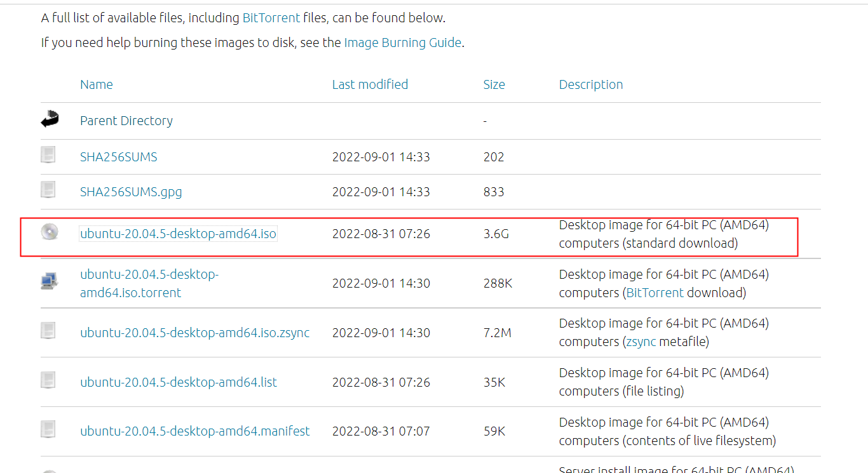The image size is (868, 473).
Task: Open the SHA256SUMS file link
Action: tap(119, 157)
